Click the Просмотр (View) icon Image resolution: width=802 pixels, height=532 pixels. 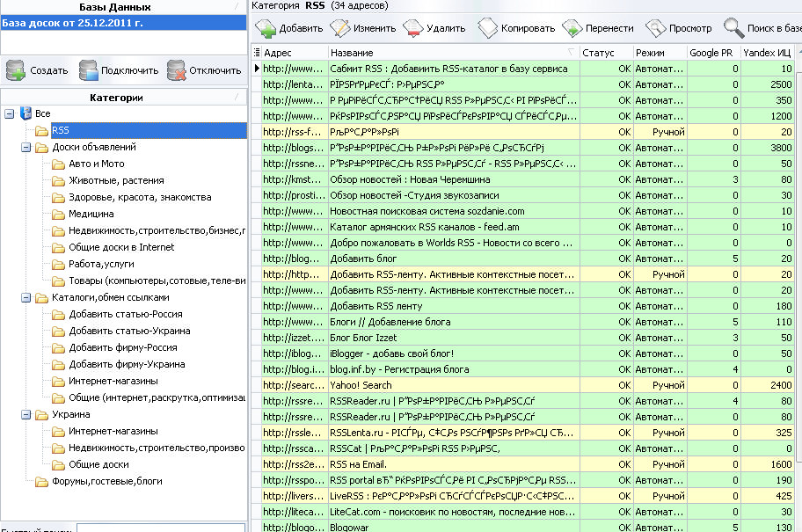click(655, 28)
